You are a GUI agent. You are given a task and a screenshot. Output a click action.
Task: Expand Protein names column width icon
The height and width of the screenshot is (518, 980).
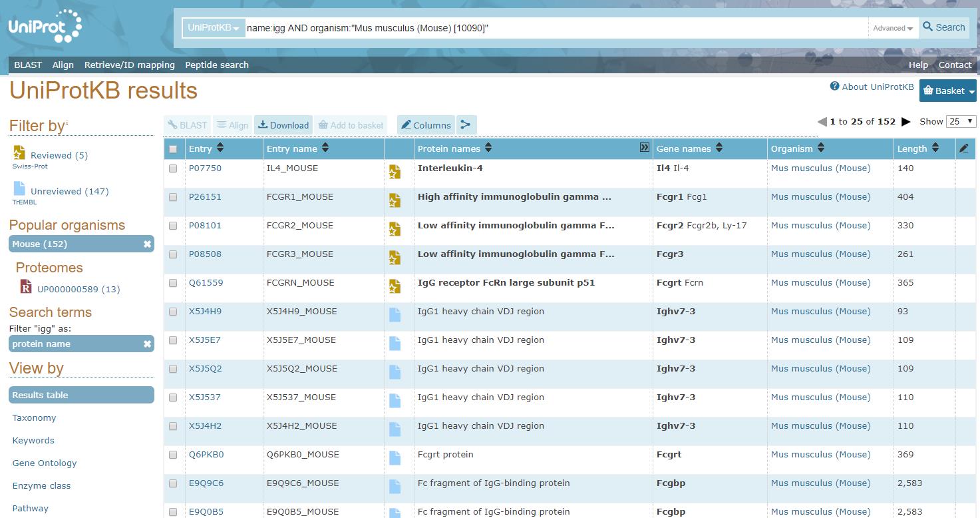pyautogui.click(x=643, y=148)
